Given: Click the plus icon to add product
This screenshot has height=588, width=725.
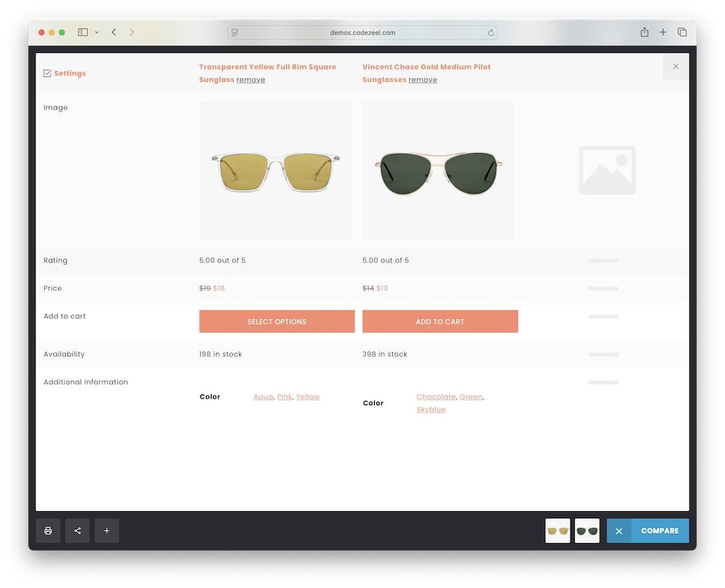Looking at the screenshot, I should pyautogui.click(x=107, y=531).
